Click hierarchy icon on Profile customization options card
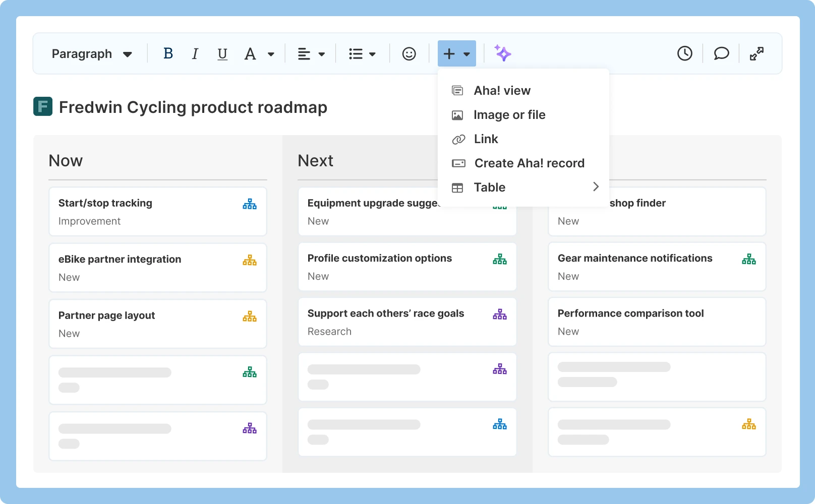 [499, 259]
